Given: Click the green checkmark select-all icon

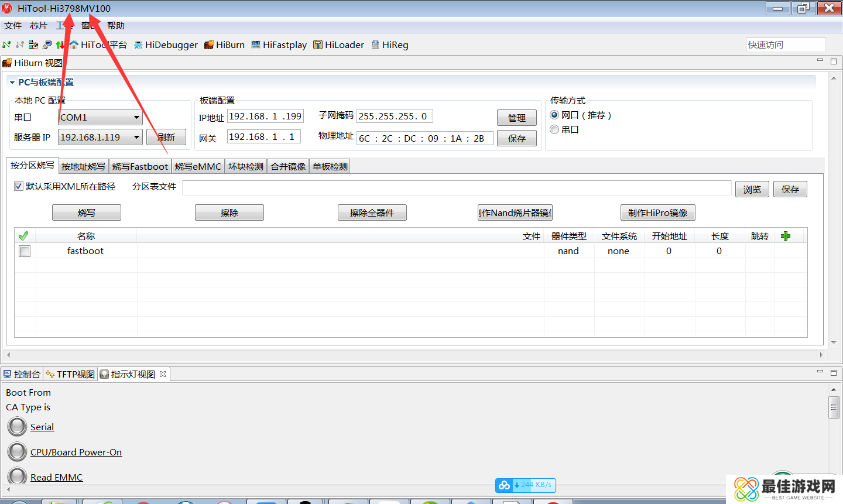Looking at the screenshot, I should pyautogui.click(x=23, y=236).
